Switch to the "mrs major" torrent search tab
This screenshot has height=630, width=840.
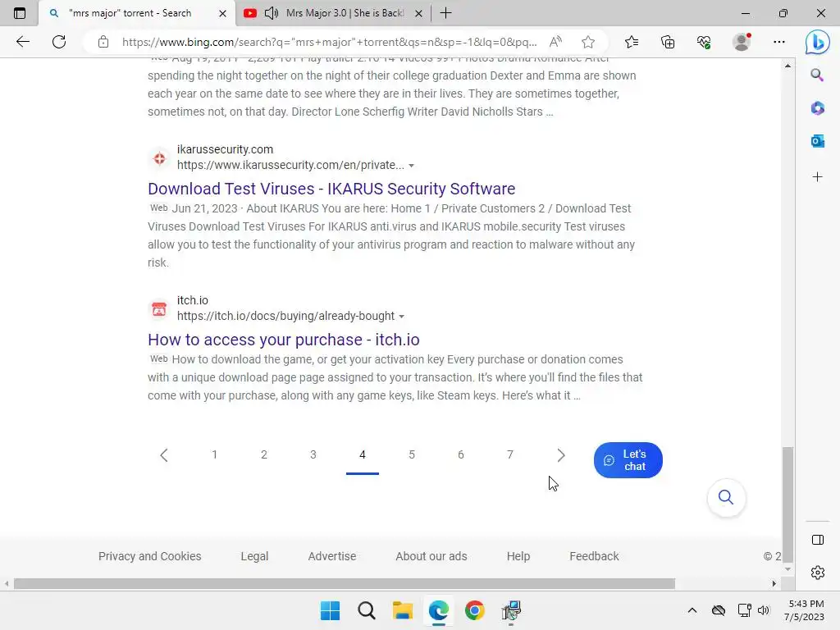coord(130,13)
